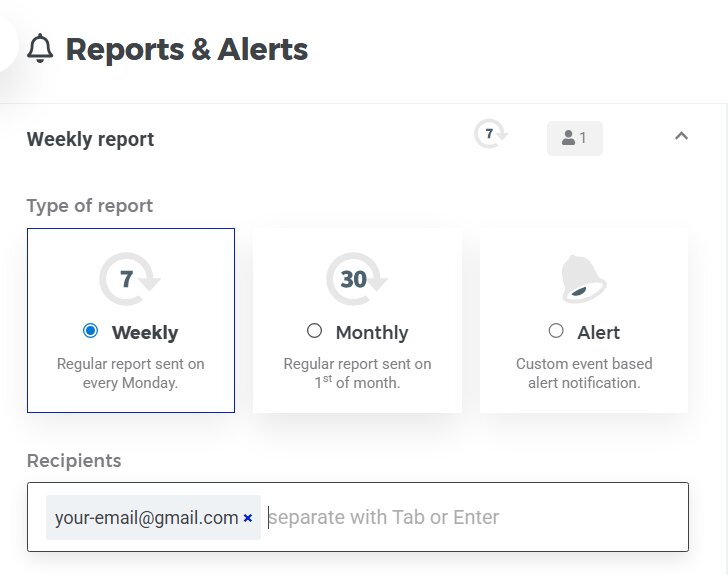Click the Reports & Alerts page heading
728x575 pixels.
(187, 49)
